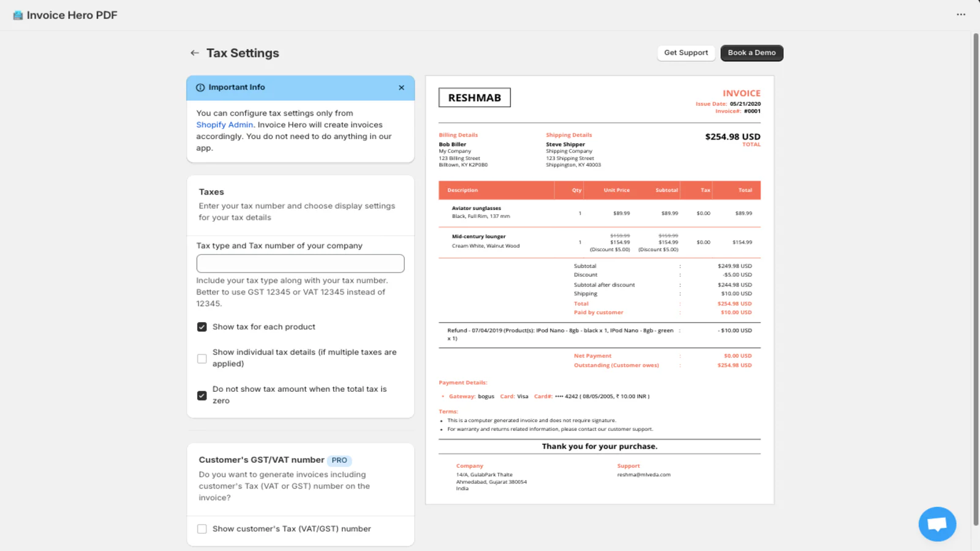Image resolution: width=980 pixels, height=551 pixels.
Task: Click the info circle icon in banner
Action: 200,88
